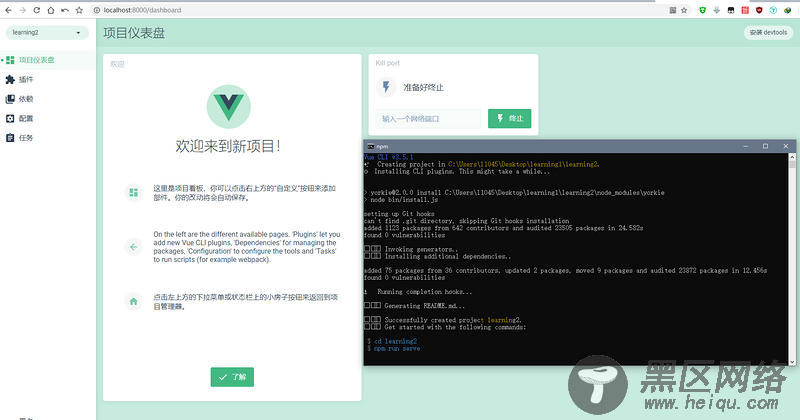
Task: Open 配置 configuration page in sidebar
Action: pos(47,118)
